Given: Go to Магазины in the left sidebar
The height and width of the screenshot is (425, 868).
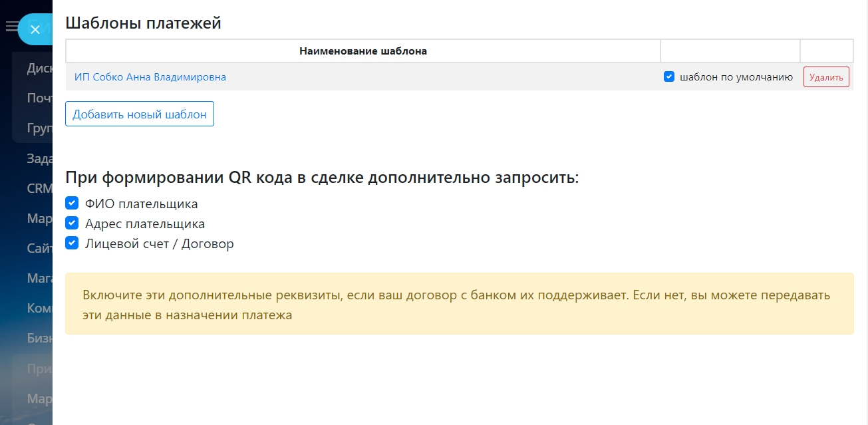Looking at the screenshot, I should (x=39, y=279).
